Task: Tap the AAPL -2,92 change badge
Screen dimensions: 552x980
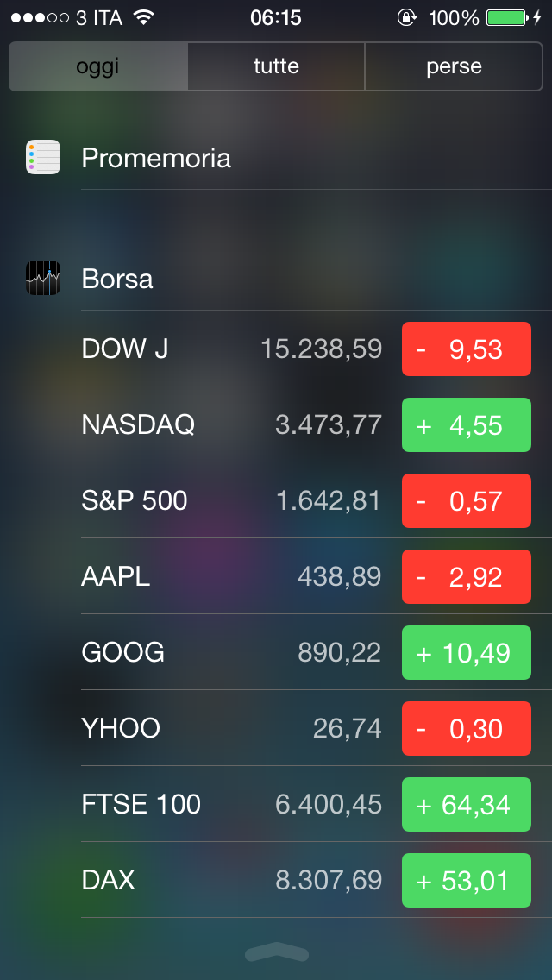Action: pos(466,576)
